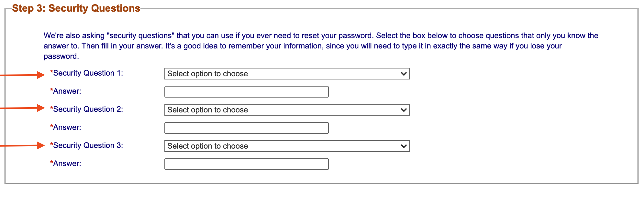The image size is (644, 199).
Task: Click the "Security Question 3:" label
Action: [88, 146]
